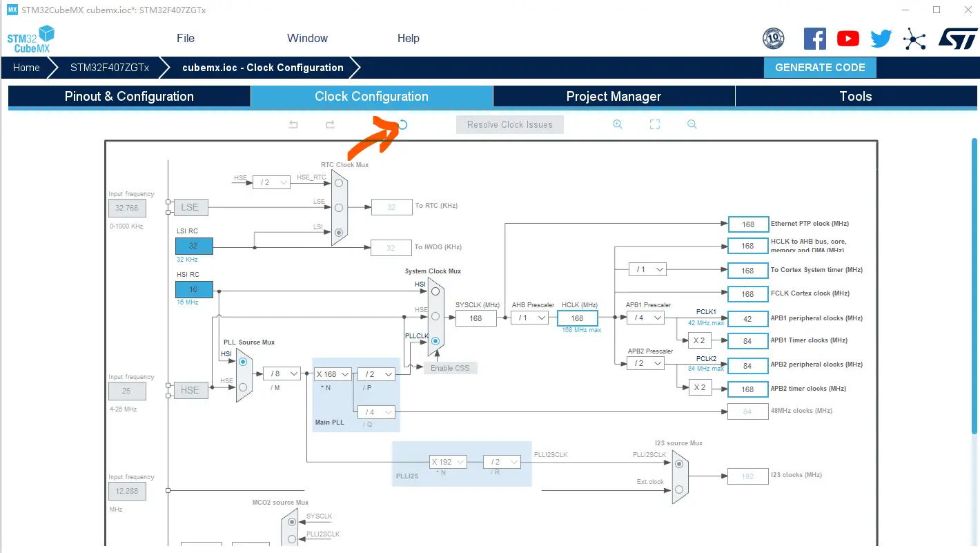Zoom in on the clock diagram

pyautogui.click(x=618, y=124)
